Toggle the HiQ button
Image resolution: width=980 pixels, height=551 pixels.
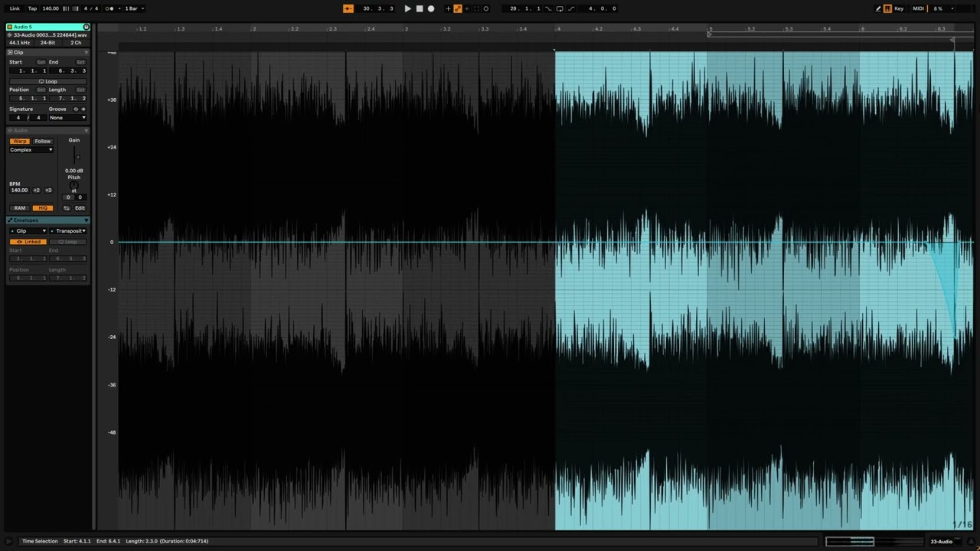pos(42,208)
